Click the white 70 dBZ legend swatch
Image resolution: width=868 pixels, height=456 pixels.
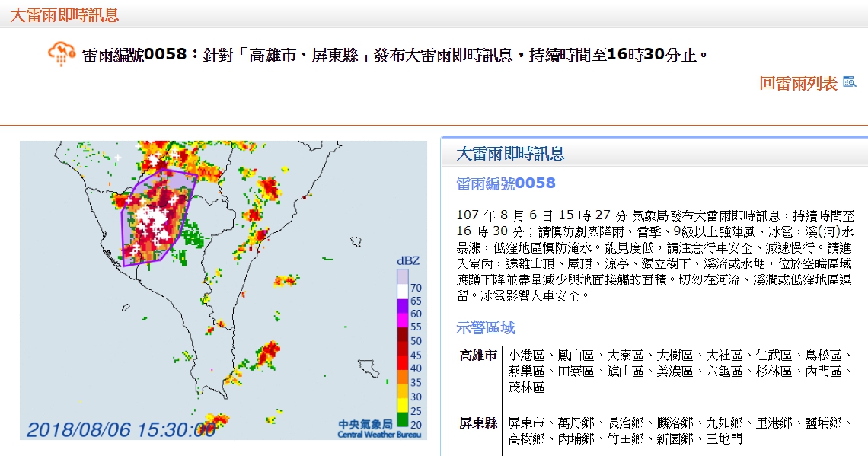coord(403,291)
